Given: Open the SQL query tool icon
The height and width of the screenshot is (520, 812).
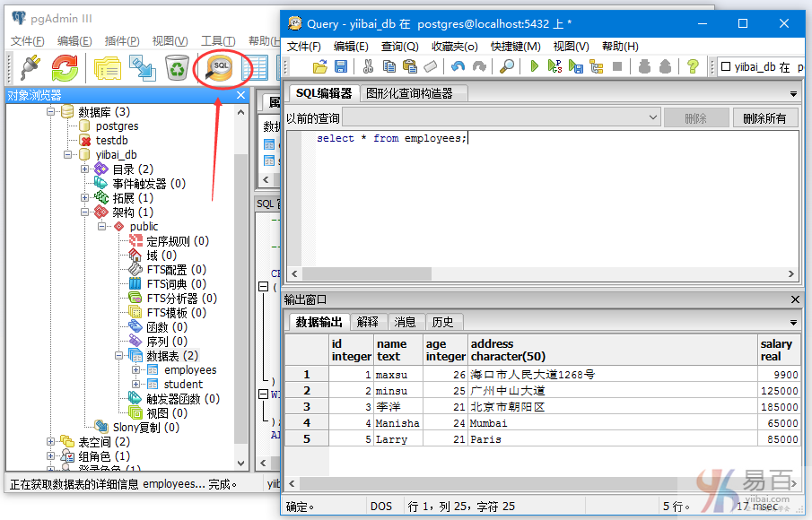Looking at the screenshot, I should pos(222,68).
